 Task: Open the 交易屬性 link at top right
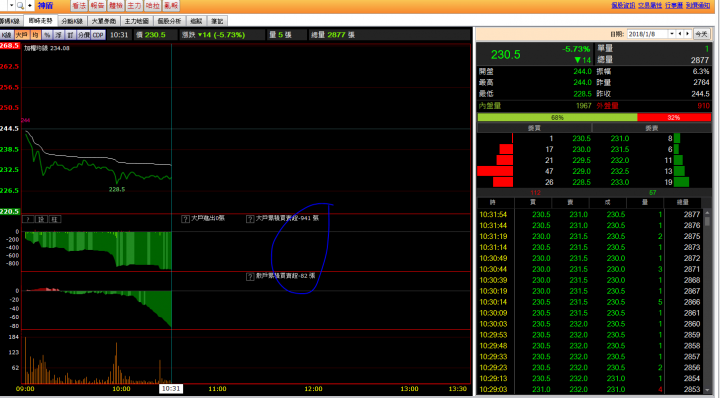pyautogui.click(x=650, y=6)
